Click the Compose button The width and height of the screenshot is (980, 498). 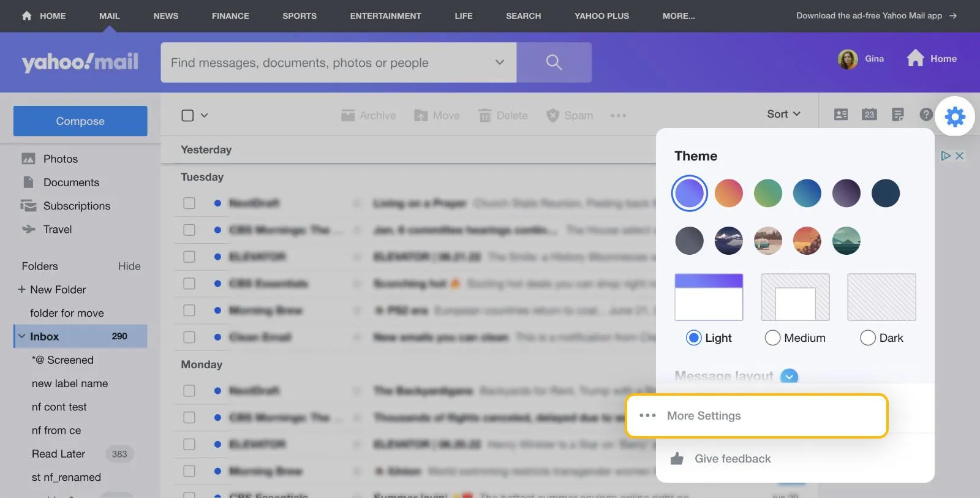click(x=80, y=121)
